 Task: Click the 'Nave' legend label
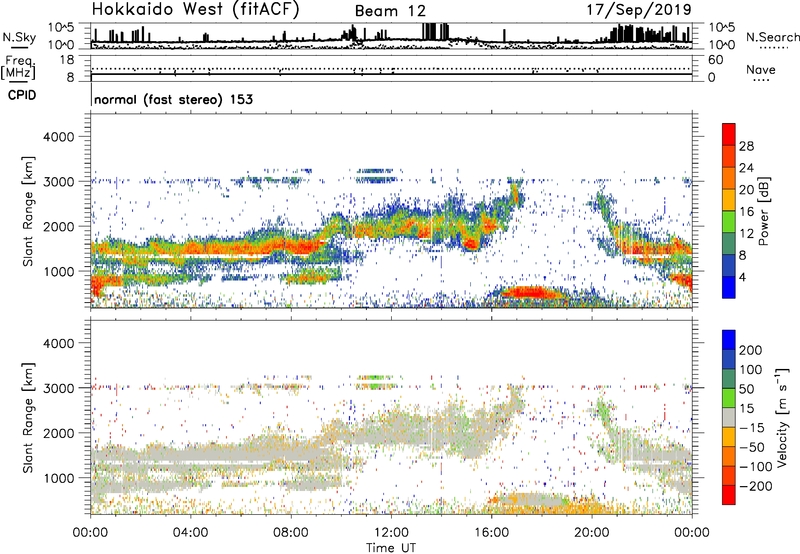click(761, 70)
